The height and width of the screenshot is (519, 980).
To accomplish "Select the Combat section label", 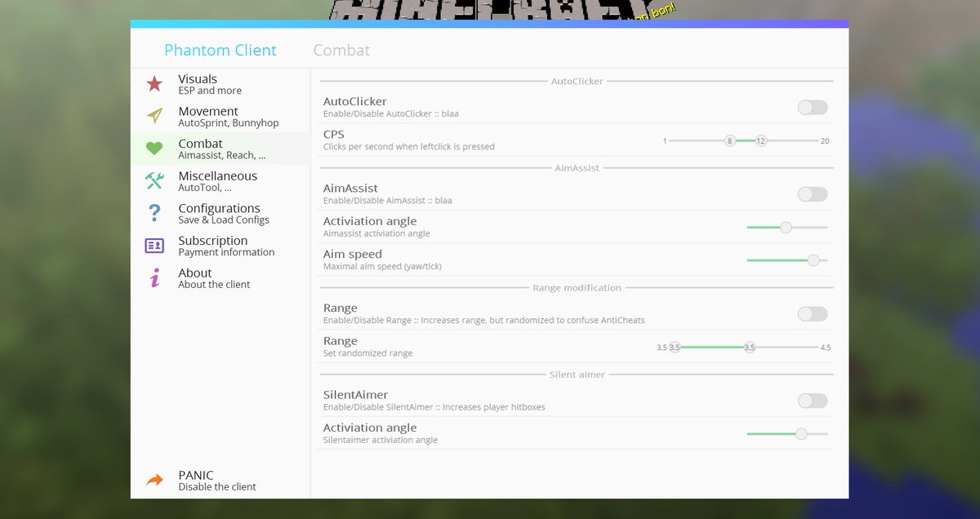I will point(221,149).
